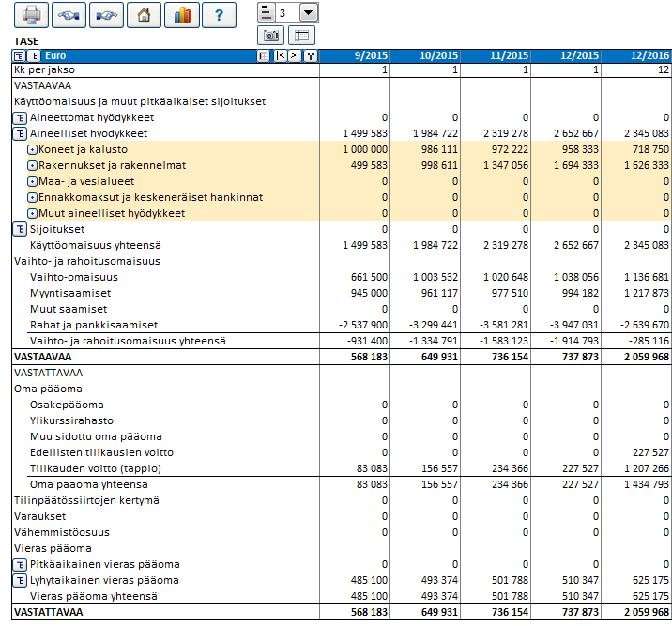This screenshot has height=626, width=672.
Task: Click the Vaihto-omaisuus value 661 500
Action: [369, 277]
